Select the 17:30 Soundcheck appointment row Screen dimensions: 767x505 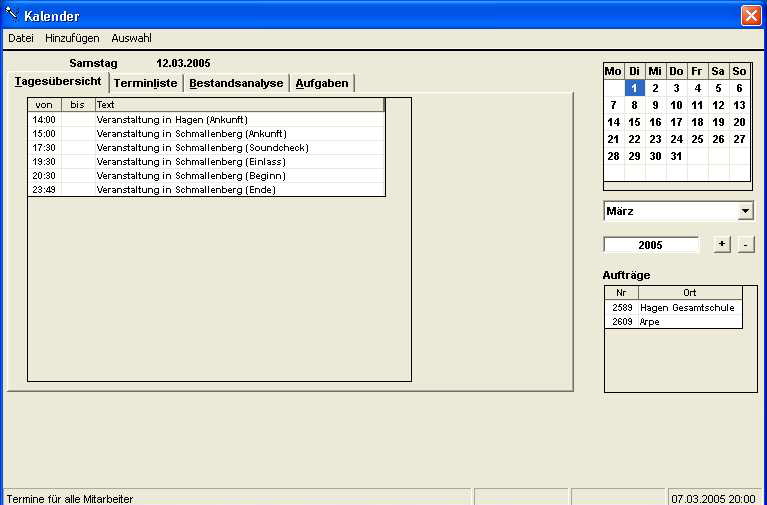(x=205, y=147)
